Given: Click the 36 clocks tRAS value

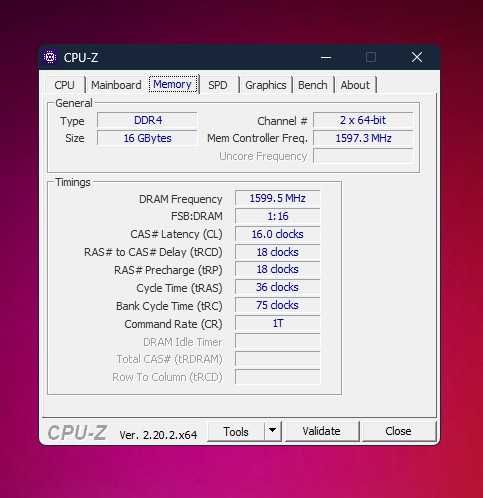Looking at the screenshot, I should (278, 287).
